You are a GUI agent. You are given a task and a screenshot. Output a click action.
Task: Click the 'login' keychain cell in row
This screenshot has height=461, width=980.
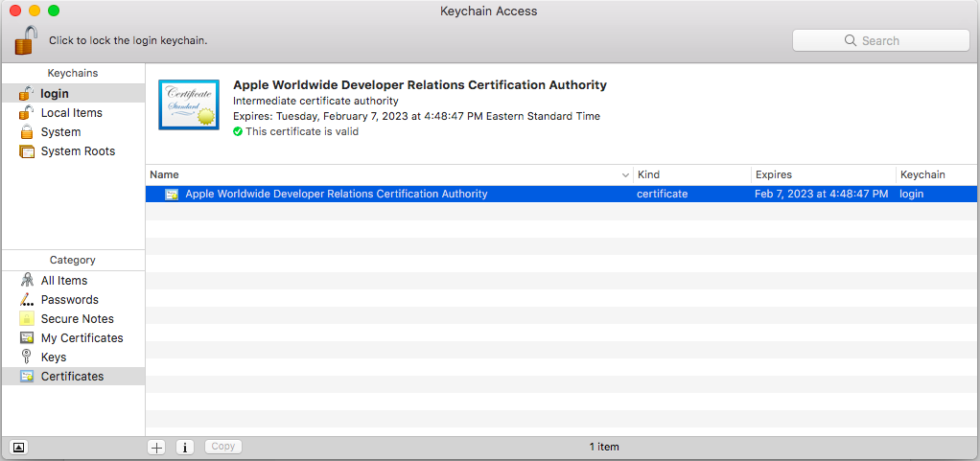911,195
